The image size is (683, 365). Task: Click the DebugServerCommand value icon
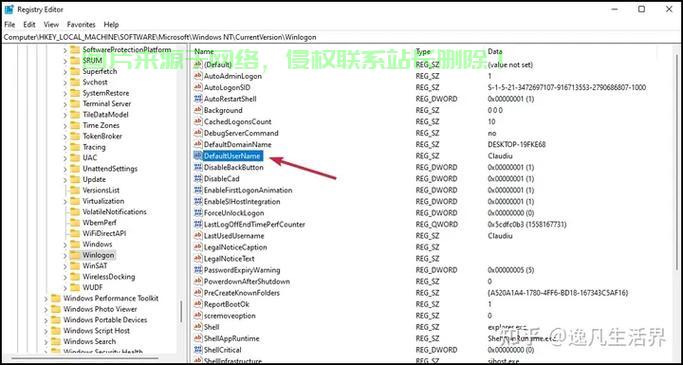(198, 133)
